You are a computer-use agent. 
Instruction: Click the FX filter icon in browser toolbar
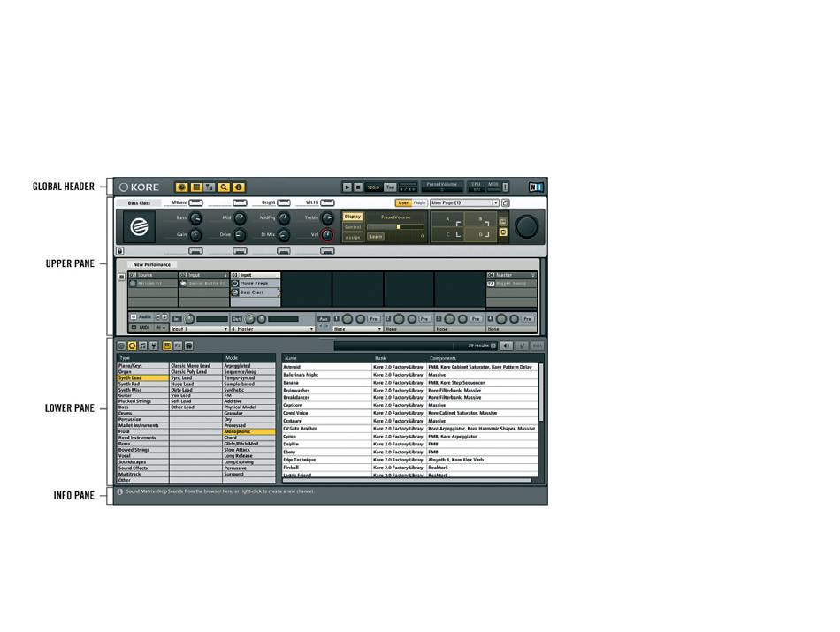click(x=178, y=346)
